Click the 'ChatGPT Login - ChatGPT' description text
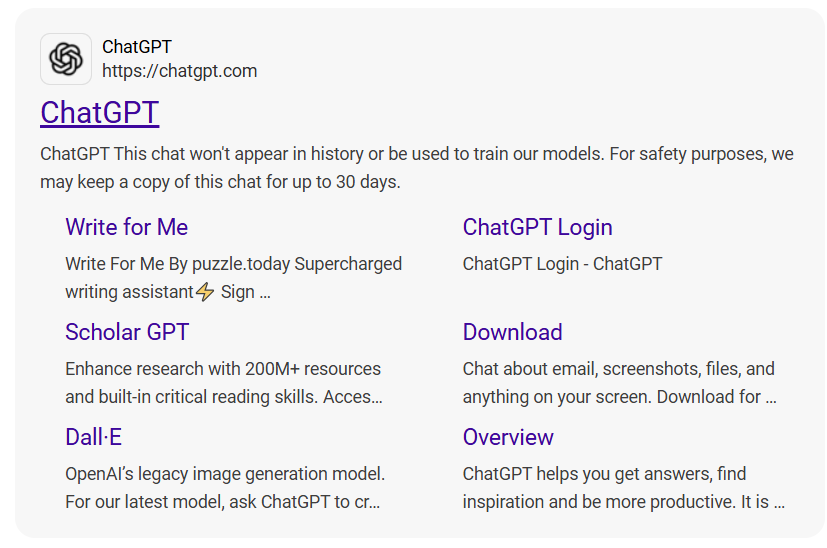Viewport: 827px width, 548px height. pos(562,264)
